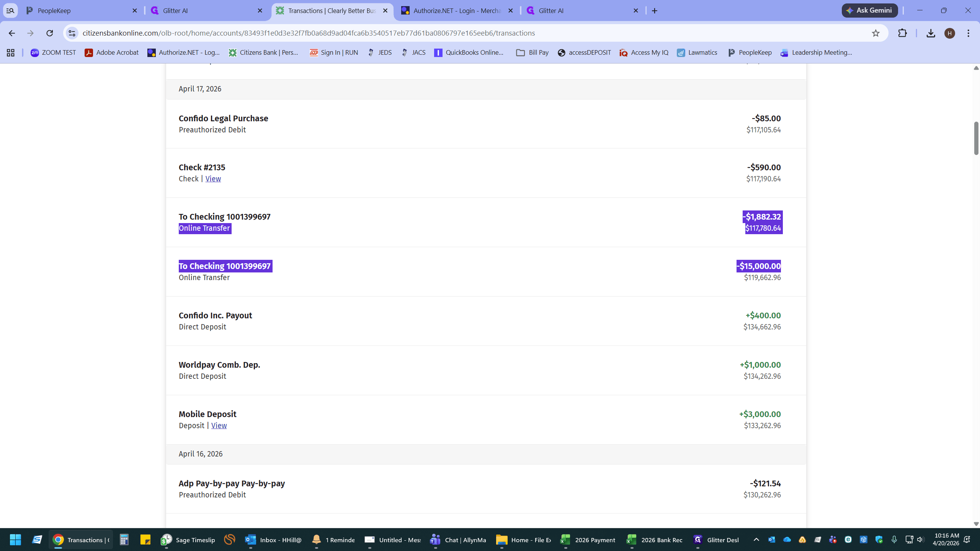The width and height of the screenshot is (980, 551).
Task: Click the Ask Gemini button
Action: pyautogui.click(x=869, y=11)
